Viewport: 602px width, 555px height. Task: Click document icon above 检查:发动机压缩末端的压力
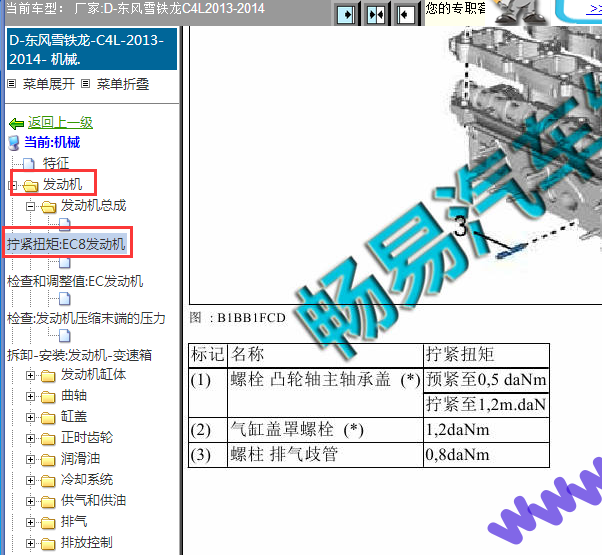(65, 299)
